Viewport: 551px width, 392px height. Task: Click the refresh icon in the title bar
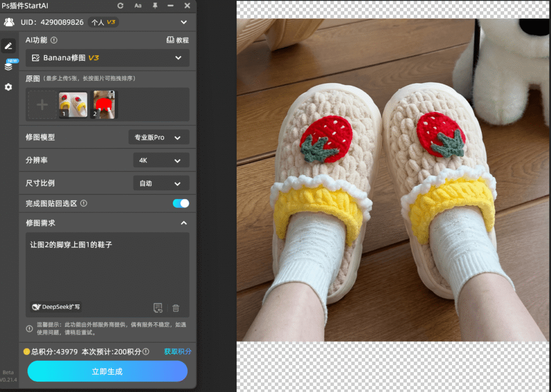pyautogui.click(x=121, y=5)
